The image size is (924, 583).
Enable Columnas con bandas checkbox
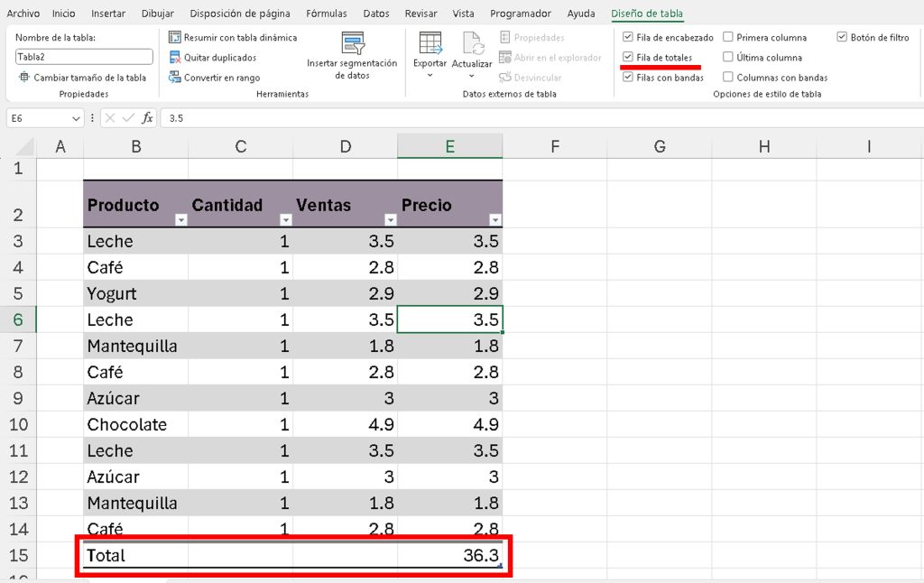(728, 78)
